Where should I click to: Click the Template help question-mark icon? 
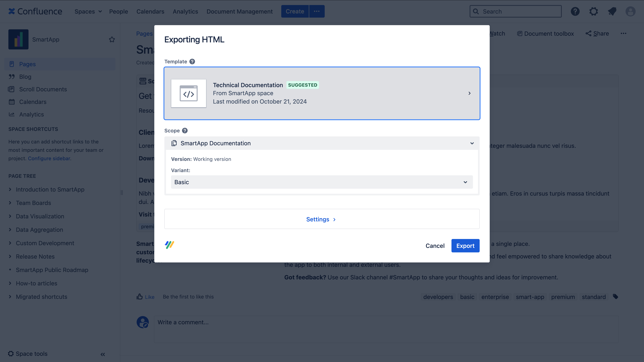click(x=192, y=62)
